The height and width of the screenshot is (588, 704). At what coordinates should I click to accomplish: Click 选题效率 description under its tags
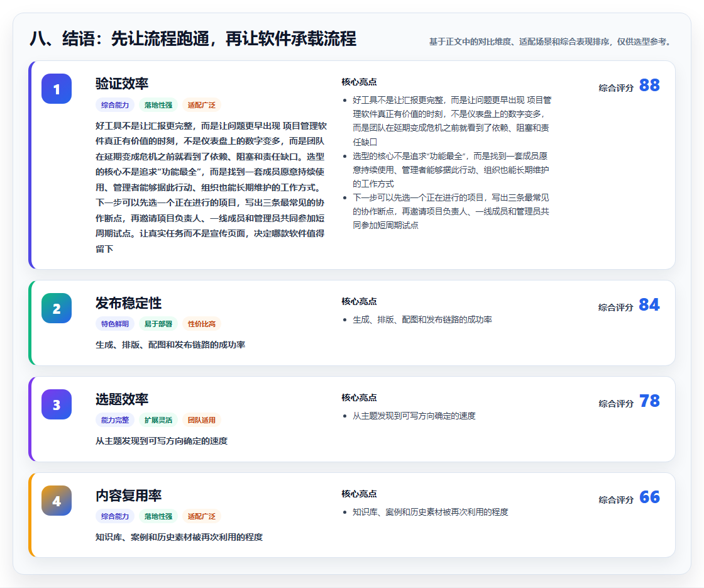[x=162, y=441]
